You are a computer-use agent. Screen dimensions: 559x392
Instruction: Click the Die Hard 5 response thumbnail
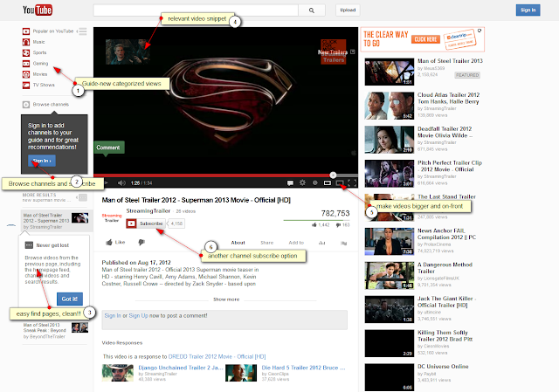click(x=241, y=373)
